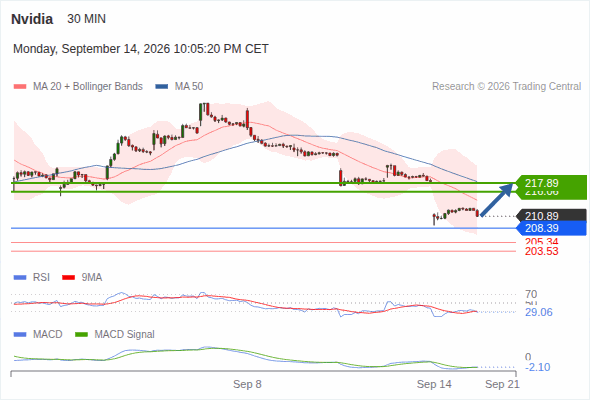Image resolution: width=590 pixels, height=400 pixels.
Task: Click the 'MA 50' legend label
Action: click(189, 87)
